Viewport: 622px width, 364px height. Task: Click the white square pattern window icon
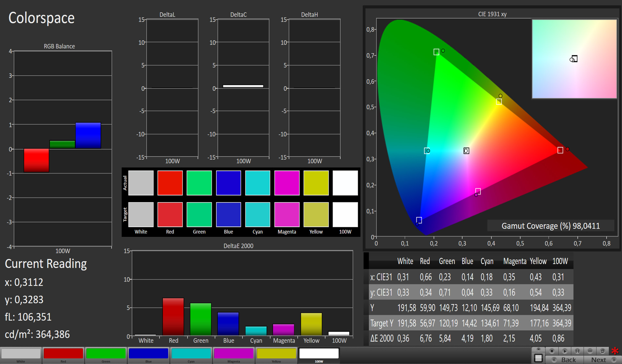point(538,358)
